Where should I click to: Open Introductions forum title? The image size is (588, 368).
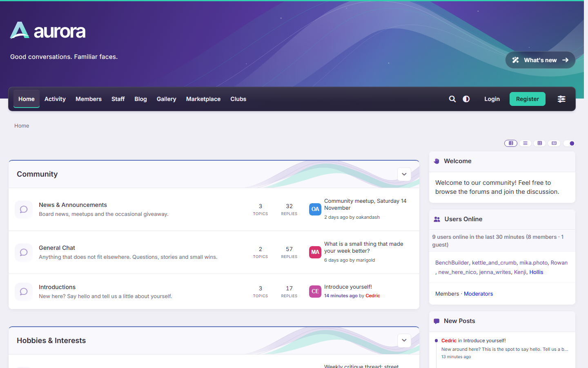pos(57,287)
